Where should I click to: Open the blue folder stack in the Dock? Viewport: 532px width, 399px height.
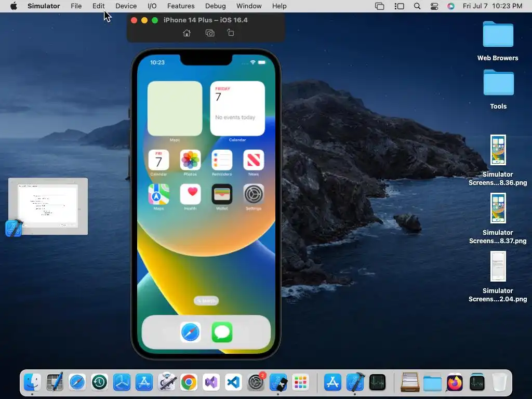point(432,382)
